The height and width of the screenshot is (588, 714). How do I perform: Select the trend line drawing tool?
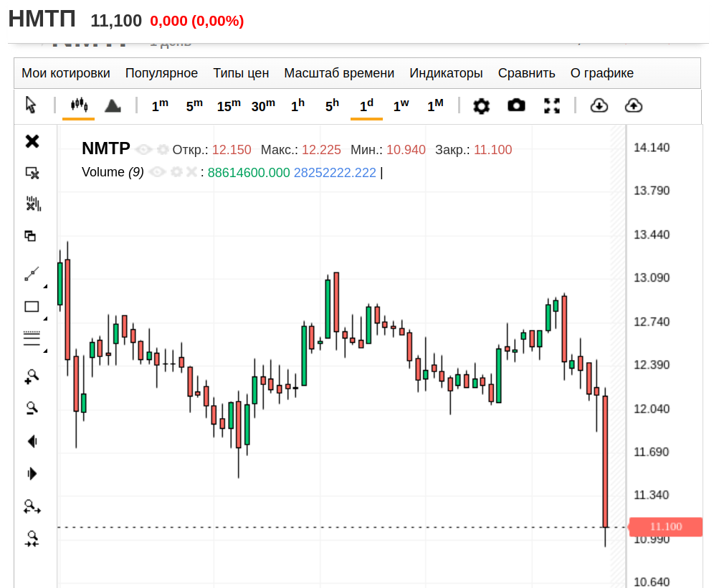pyautogui.click(x=32, y=274)
